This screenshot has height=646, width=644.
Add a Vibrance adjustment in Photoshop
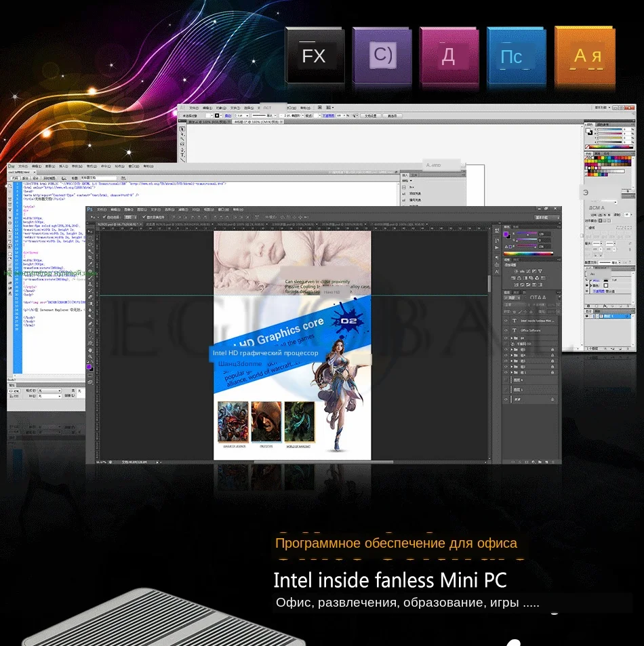(540, 272)
